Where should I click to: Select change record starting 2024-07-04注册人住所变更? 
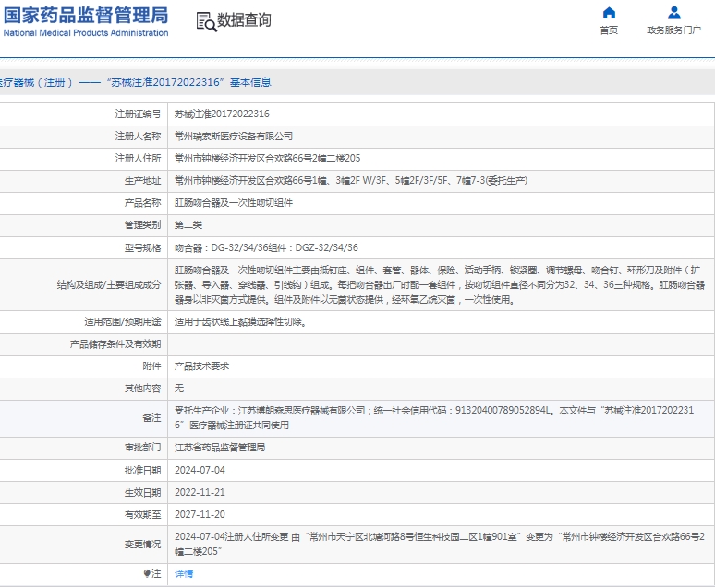[440, 544]
